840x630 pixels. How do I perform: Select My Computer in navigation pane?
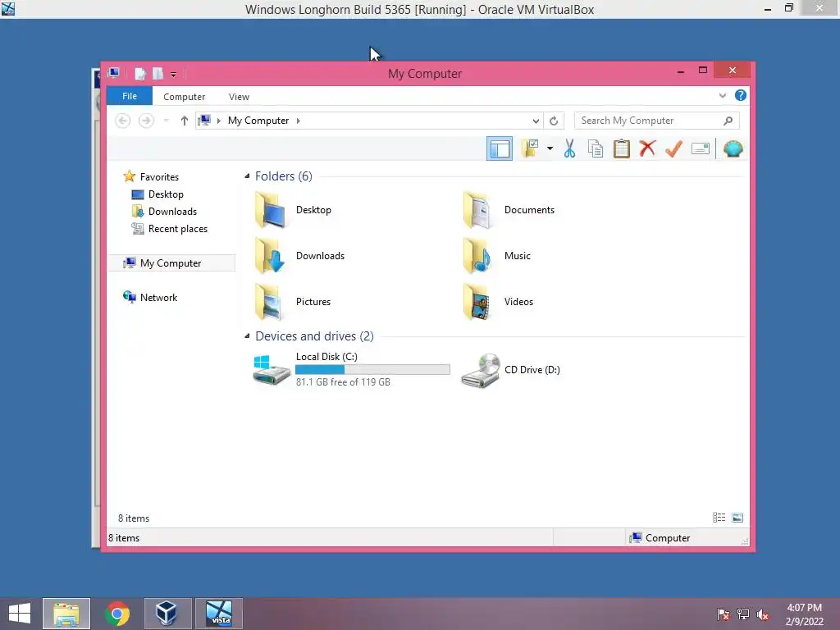pos(171,263)
